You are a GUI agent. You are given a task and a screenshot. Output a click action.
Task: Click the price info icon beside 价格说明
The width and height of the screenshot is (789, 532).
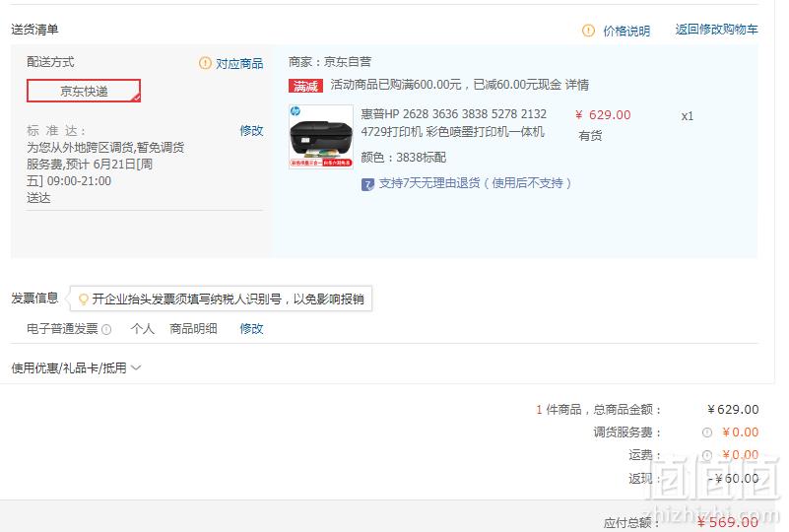coord(588,31)
